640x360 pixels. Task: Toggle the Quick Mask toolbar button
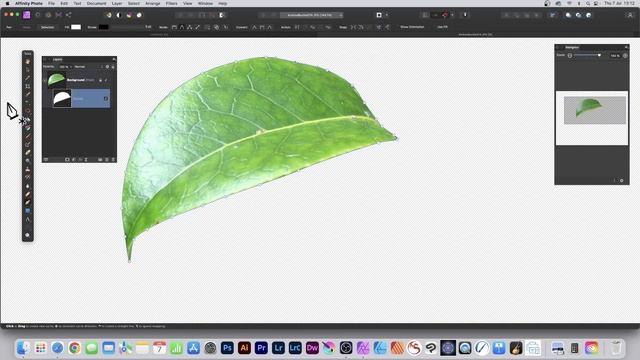coord(379,15)
